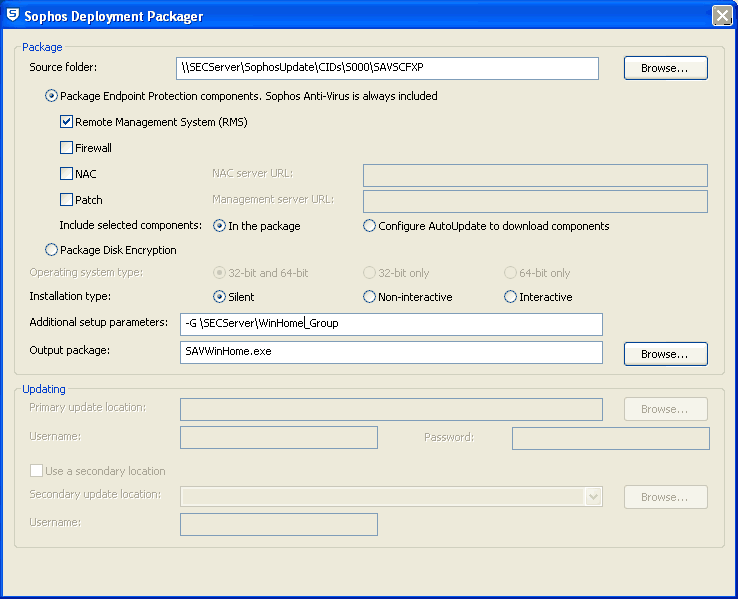The width and height of the screenshot is (738, 599).
Task: Enable the Firewall component checkbox
Action: point(66,148)
